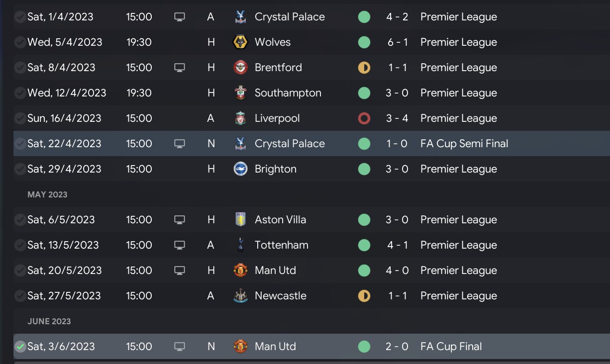Screen dimensions: 610x364
Task: Toggle the green checkmark on FA Cup Final row
Action: [20, 347]
